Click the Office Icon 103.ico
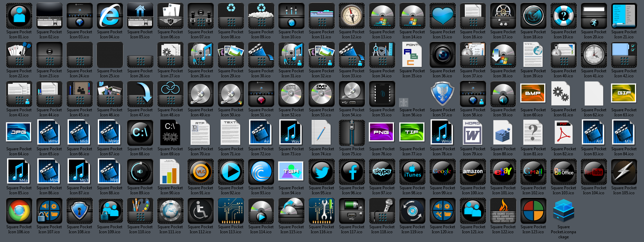 pos(564,172)
